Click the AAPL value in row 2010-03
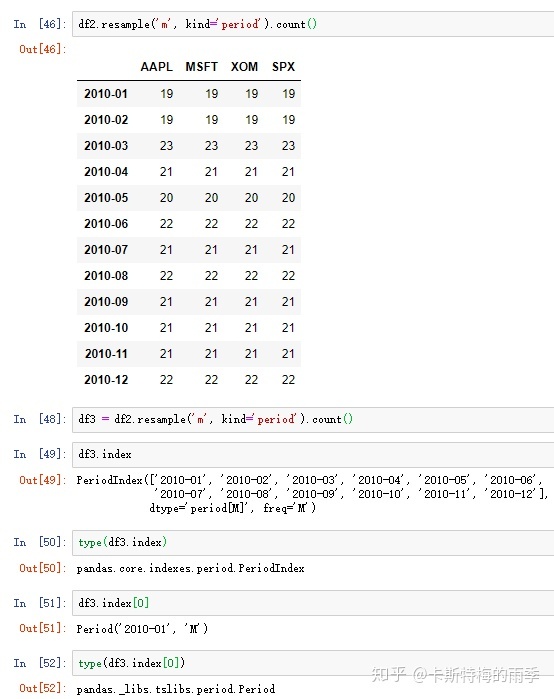554x699 pixels. [x=166, y=146]
